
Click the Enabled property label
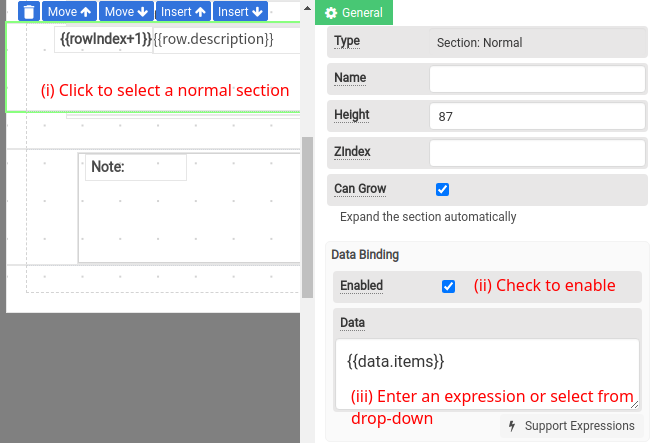(x=362, y=286)
